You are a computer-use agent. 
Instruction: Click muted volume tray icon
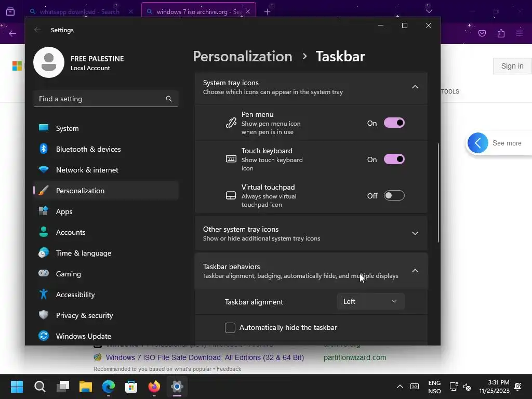[x=467, y=387]
